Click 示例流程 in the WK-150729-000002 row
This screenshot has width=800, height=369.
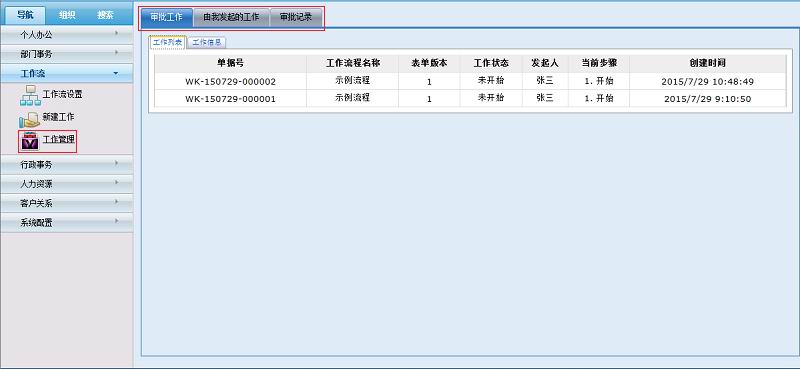pyautogui.click(x=353, y=81)
